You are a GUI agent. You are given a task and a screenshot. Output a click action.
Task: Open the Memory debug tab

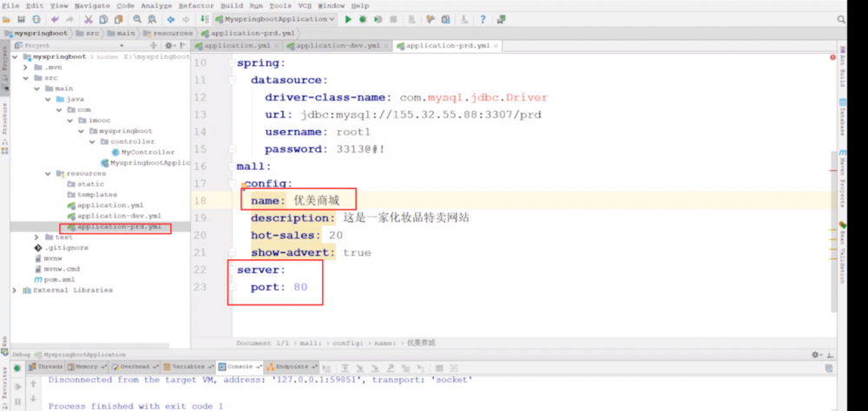(x=86, y=367)
